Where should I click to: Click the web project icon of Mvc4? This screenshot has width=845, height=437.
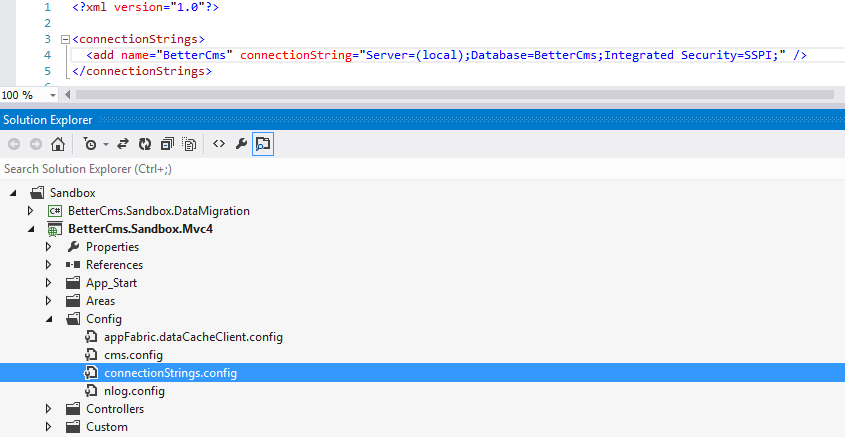pyautogui.click(x=54, y=229)
